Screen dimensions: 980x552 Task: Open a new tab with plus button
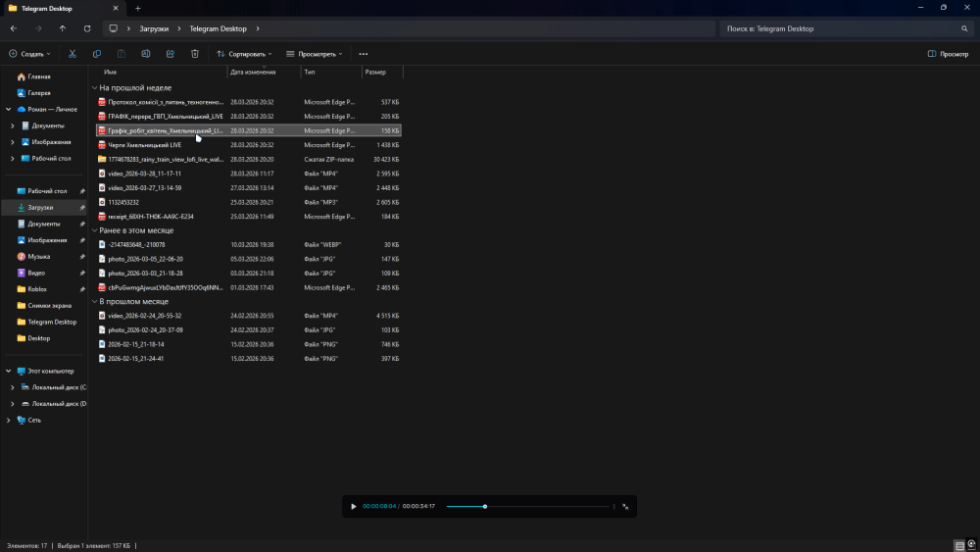137,8
